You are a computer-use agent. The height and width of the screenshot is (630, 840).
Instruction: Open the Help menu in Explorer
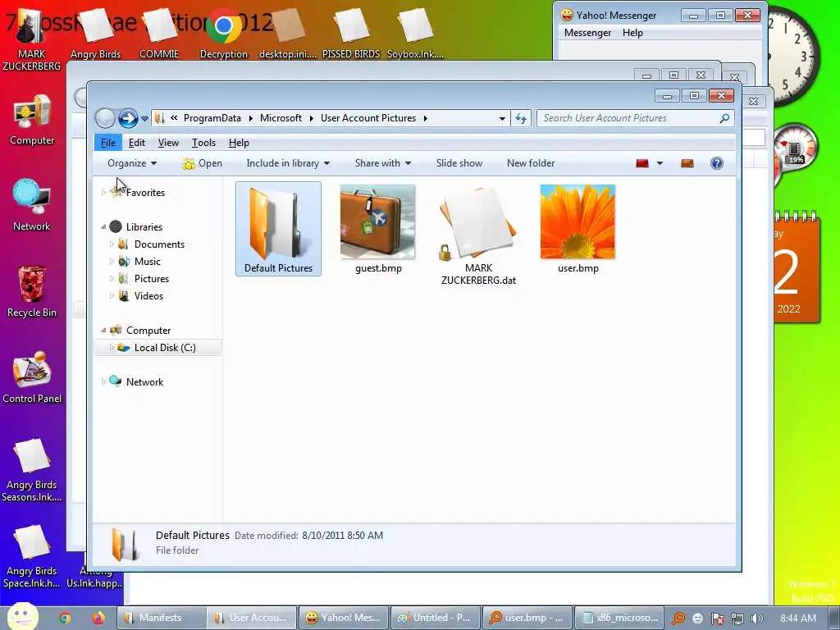pos(239,143)
